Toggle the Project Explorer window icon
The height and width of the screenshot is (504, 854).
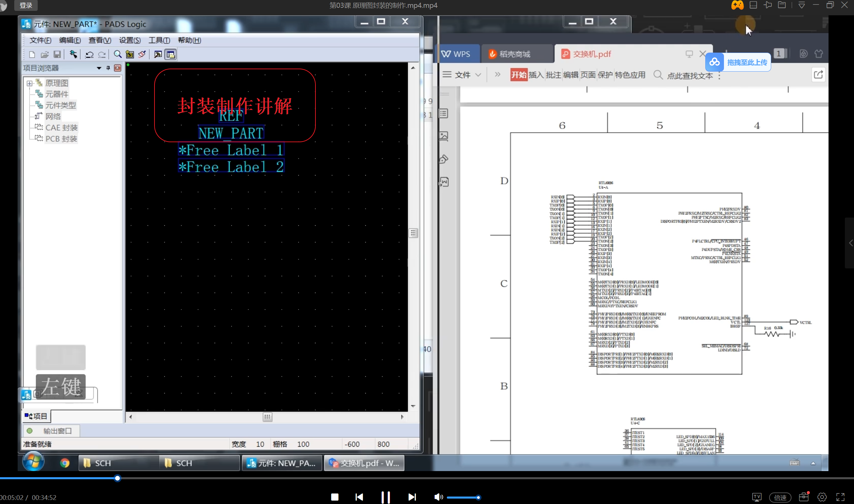(170, 54)
